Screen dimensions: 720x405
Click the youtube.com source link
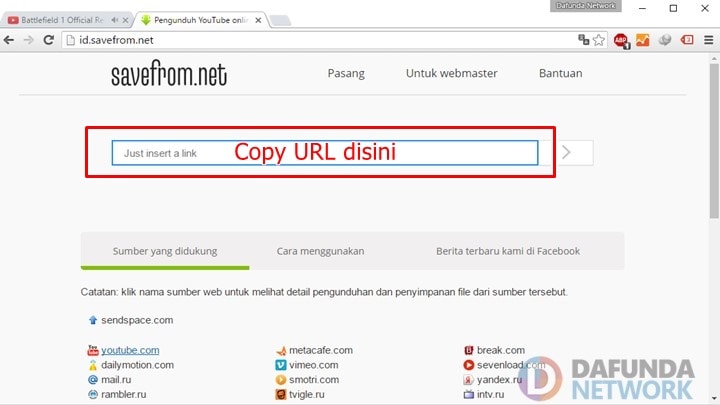[130, 350]
